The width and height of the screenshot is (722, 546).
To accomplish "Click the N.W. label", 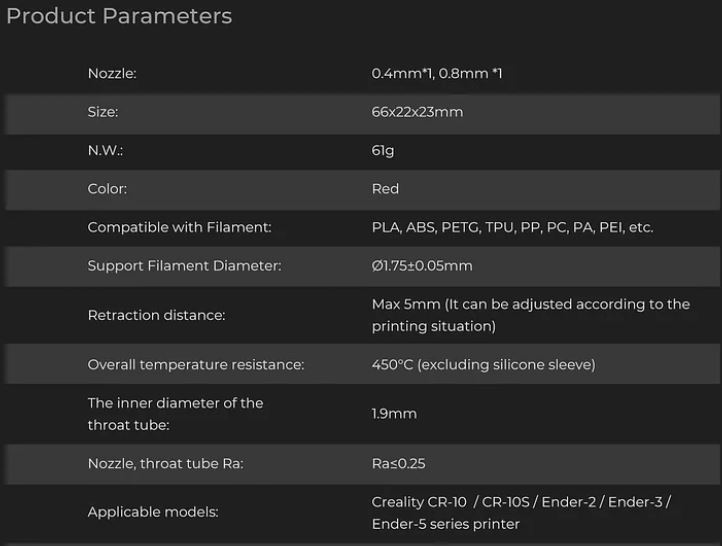I will pos(105,151).
